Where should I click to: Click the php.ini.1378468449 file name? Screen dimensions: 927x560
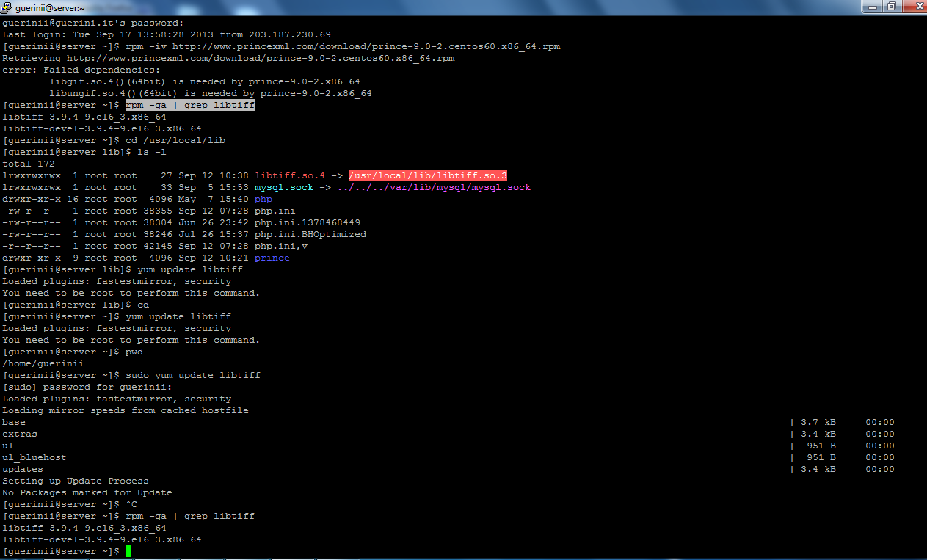pos(307,222)
